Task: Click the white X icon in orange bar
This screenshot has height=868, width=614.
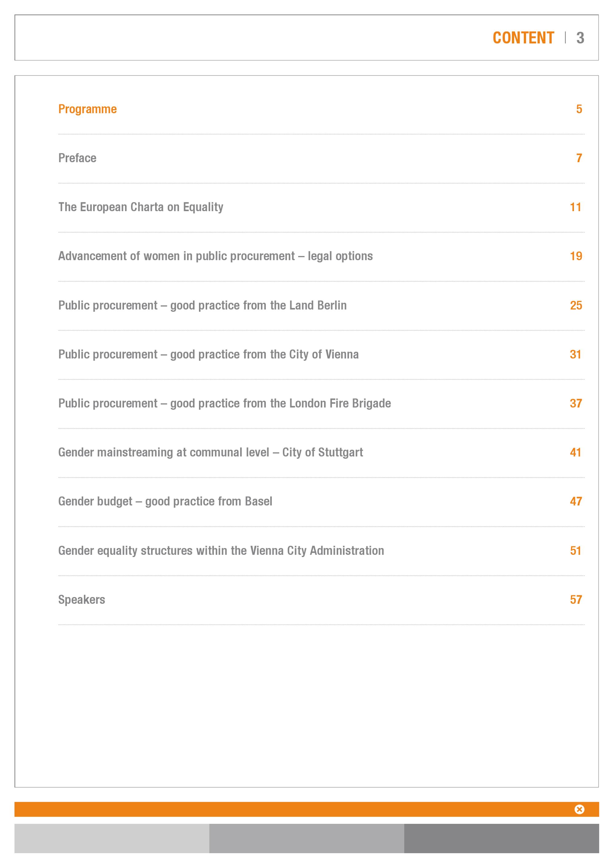Action: coord(579,809)
